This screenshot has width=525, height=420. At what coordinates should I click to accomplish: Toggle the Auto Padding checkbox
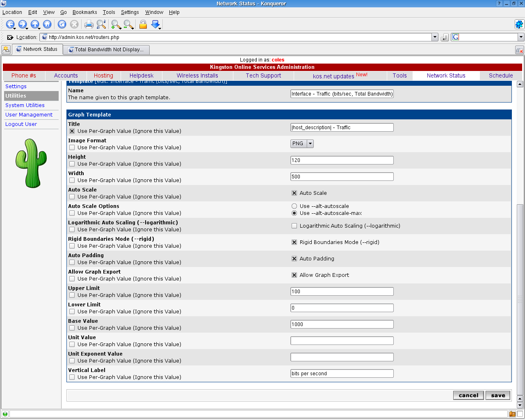coord(294,258)
